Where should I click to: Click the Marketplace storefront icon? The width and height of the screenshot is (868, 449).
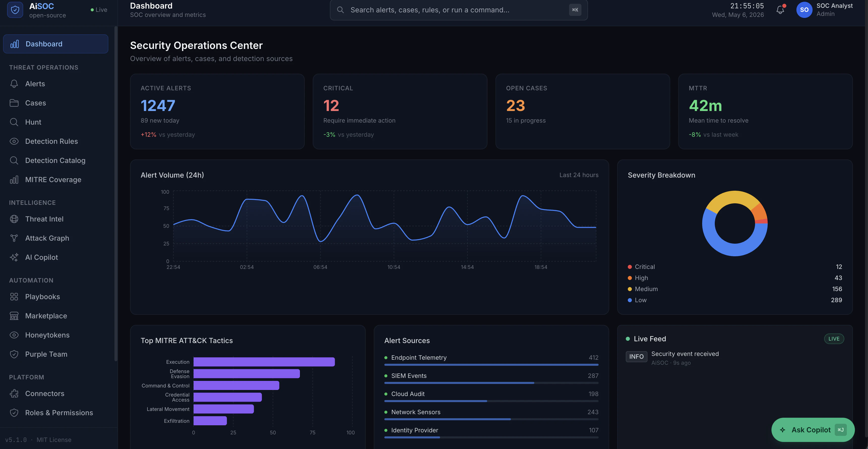(x=14, y=316)
